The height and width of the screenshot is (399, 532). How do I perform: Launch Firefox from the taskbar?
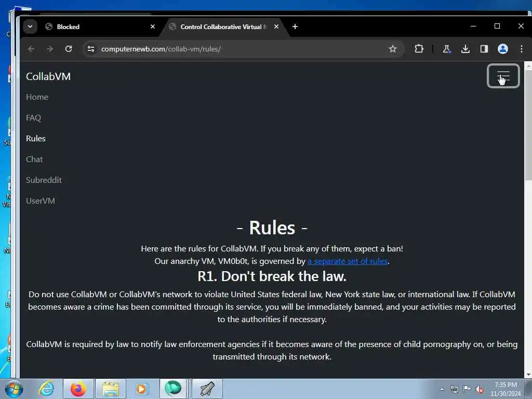pos(78,389)
